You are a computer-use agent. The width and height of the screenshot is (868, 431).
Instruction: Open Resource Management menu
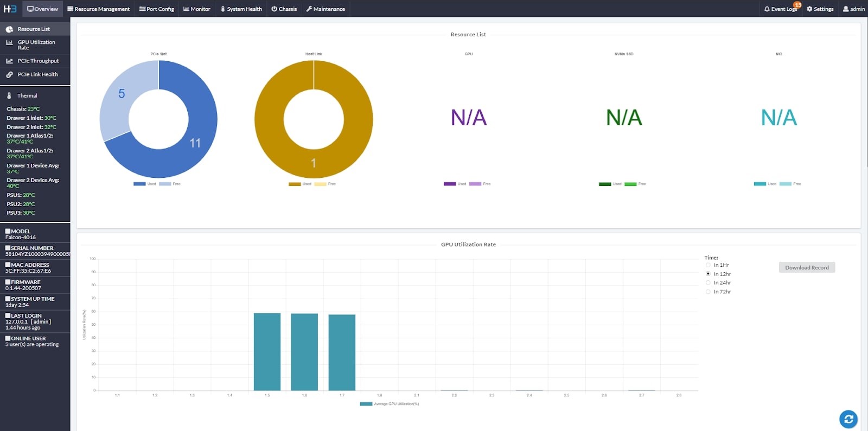98,9
